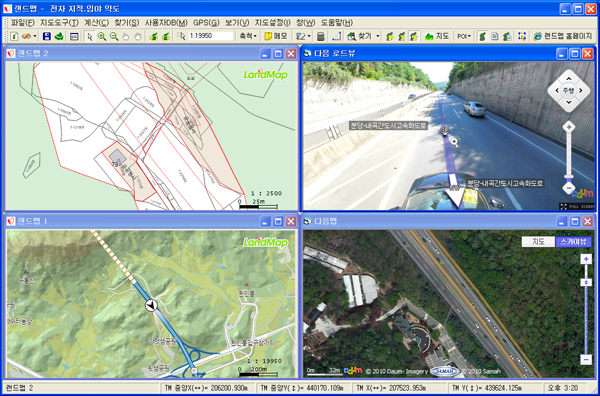Click the 1:19950 scale input field
Screen dimensions: 600x396
pos(210,36)
